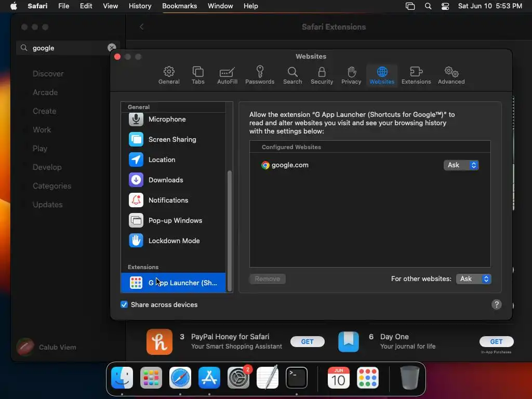The width and height of the screenshot is (532, 399).
Task: Select Notifications in the sidebar list
Action: click(x=173, y=200)
